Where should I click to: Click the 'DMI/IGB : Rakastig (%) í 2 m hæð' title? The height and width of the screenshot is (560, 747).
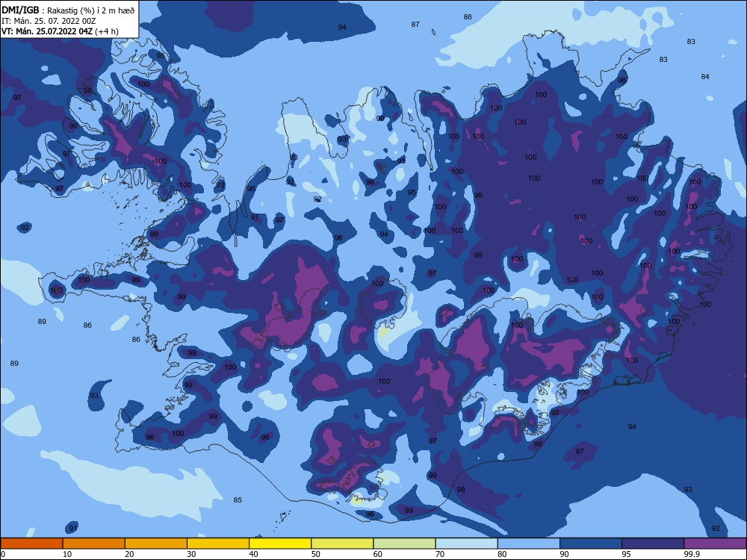coord(69,10)
